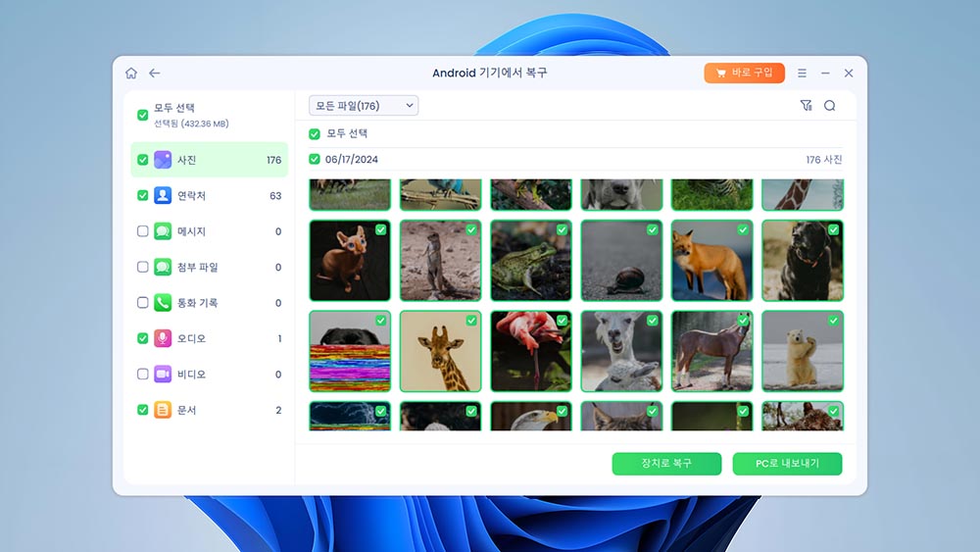Click the green 메시지 message icon

pyautogui.click(x=163, y=230)
